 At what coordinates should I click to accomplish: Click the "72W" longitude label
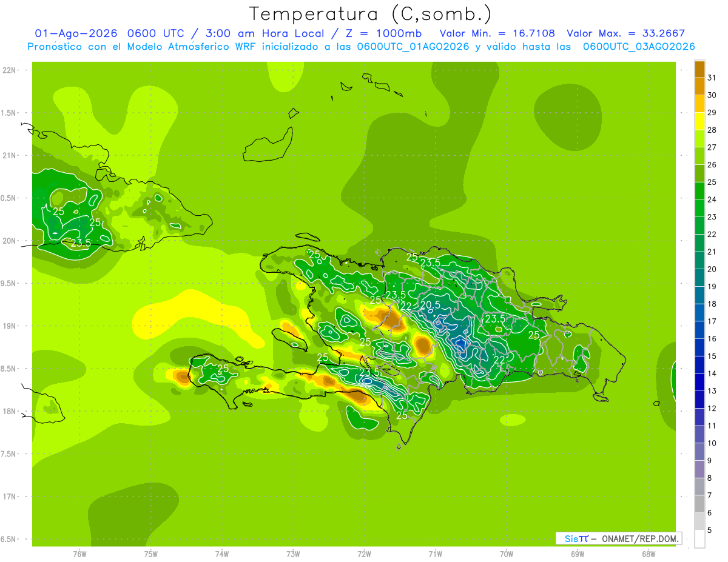pos(364,554)
